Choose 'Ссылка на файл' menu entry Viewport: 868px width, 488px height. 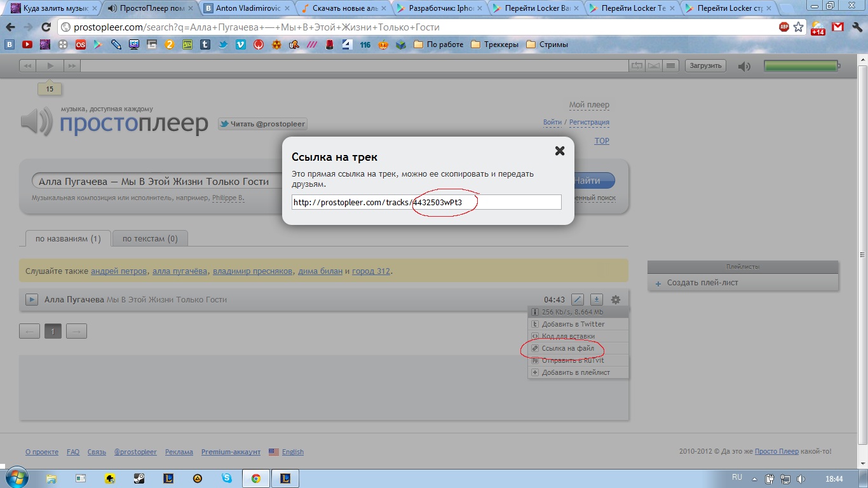coord(567,348)
